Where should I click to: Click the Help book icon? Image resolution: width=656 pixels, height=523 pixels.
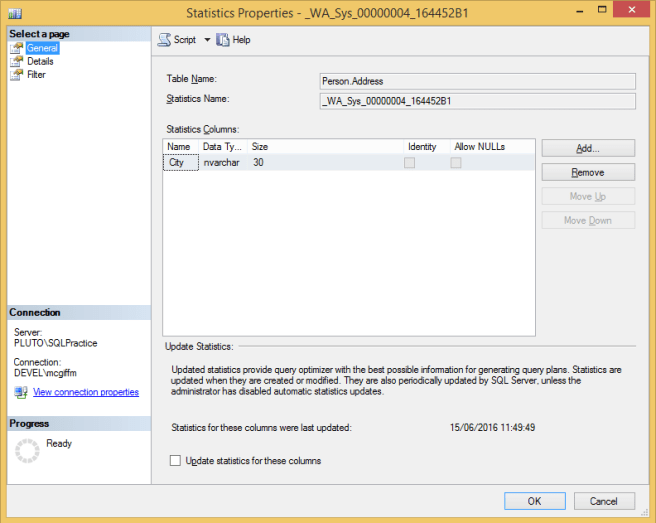click(x=223, y=40)
